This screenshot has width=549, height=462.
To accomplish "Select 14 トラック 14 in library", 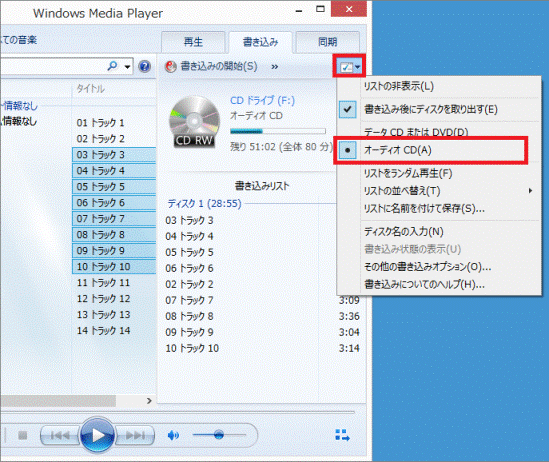I will (114, 330).
